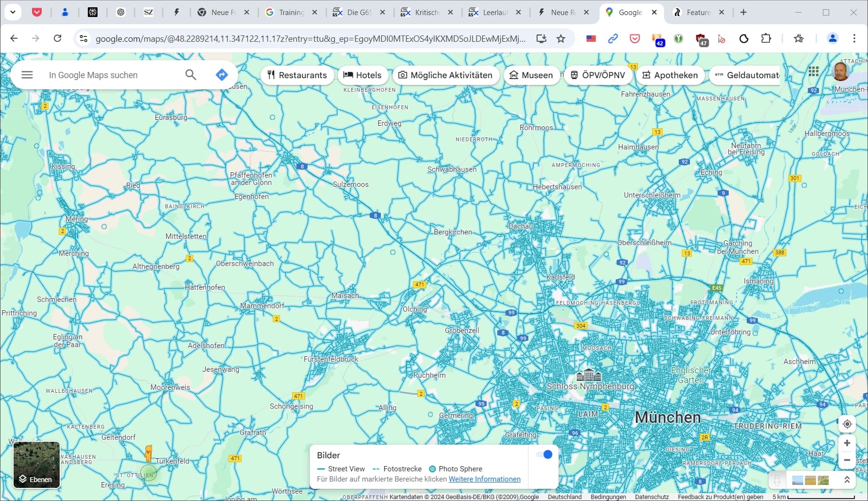Open the Google apps grid
The width and height of the screenshot is (868, 501).
coord(814,72)
